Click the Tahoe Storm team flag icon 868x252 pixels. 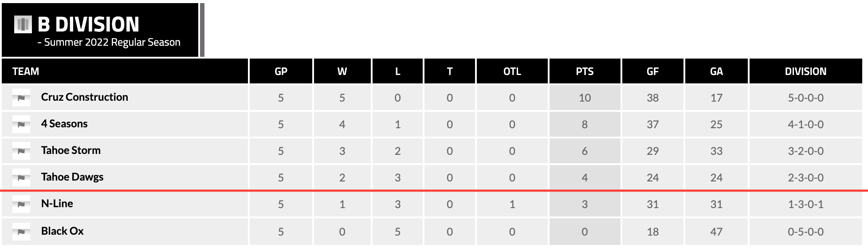click(21, 151)
